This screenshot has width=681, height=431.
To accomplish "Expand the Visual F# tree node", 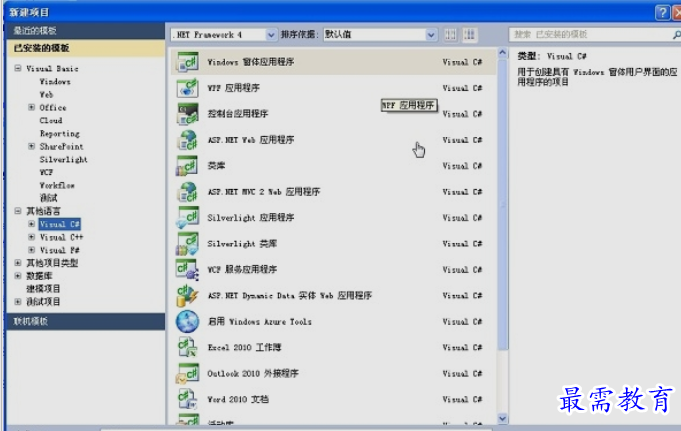I will click(31, 250).
